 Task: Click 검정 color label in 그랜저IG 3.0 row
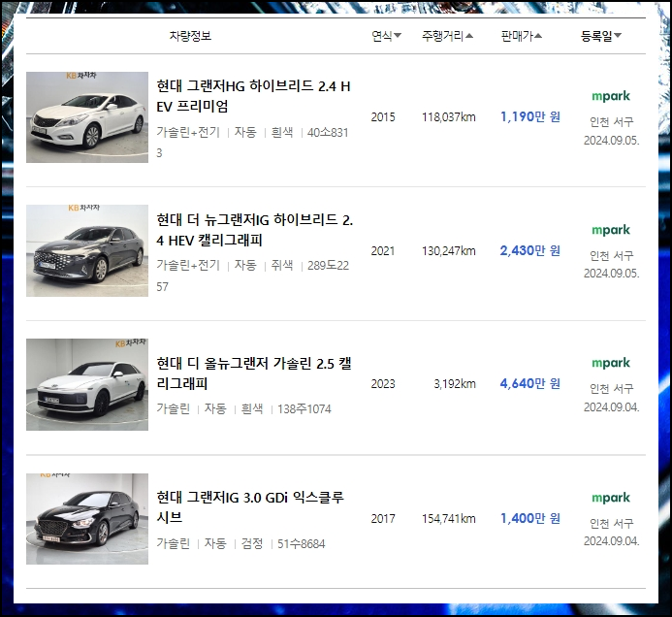pyautogui.click(x=252, y=543)
